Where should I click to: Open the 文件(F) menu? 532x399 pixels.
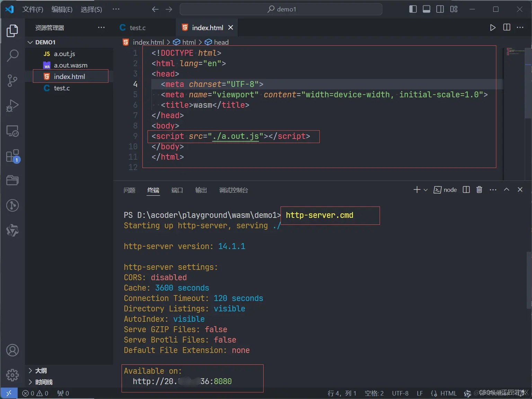pyautogui.click(x=33, y=9)
